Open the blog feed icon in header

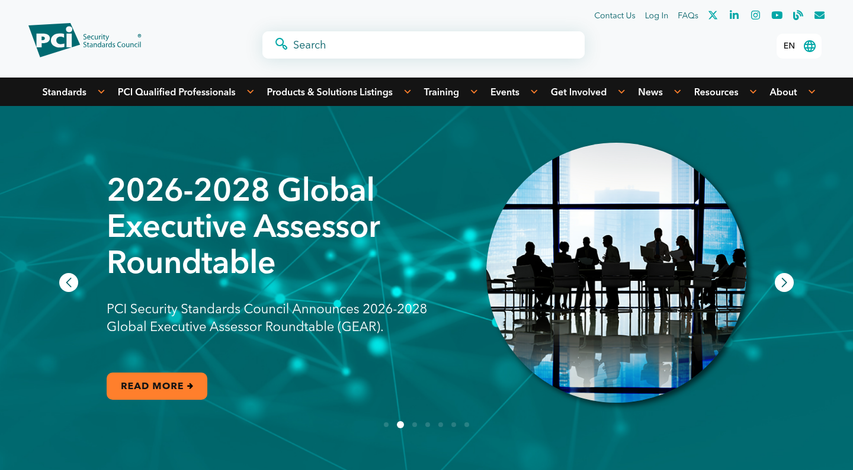click(x=798, y=15)
